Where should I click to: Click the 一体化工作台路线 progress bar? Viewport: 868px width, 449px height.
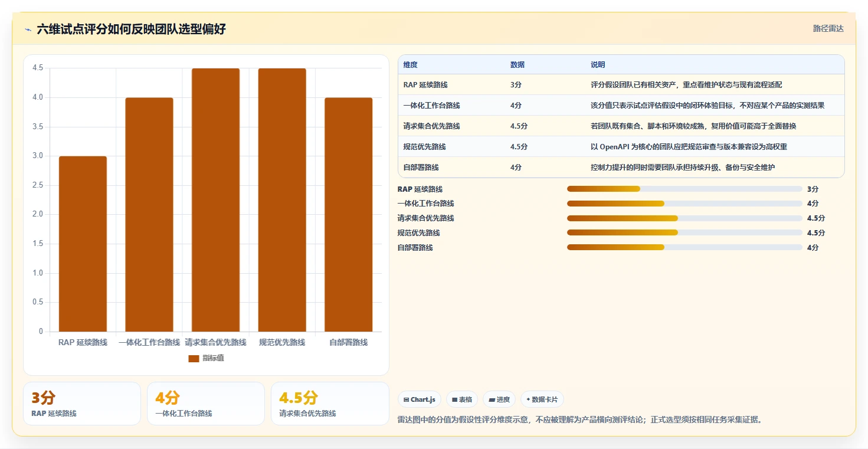(684, 204)
